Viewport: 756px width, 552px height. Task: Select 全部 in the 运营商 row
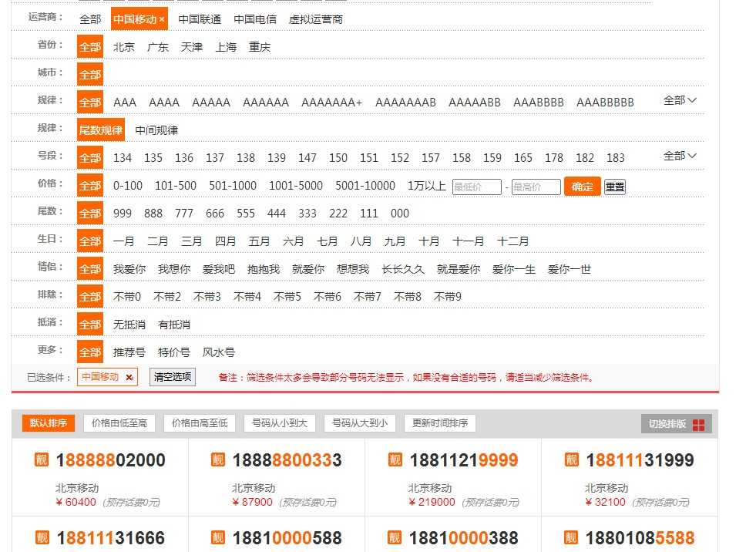tap(90, 19)
